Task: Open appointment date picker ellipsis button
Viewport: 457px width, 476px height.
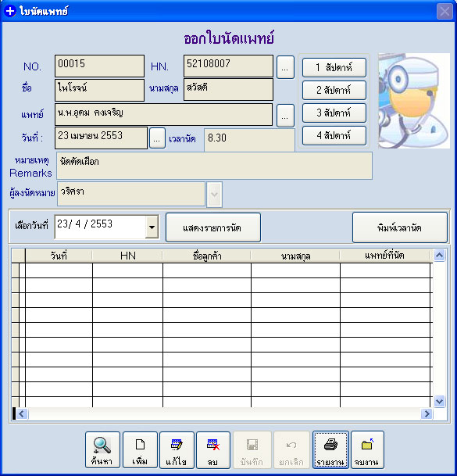Action: click(157, 138)
